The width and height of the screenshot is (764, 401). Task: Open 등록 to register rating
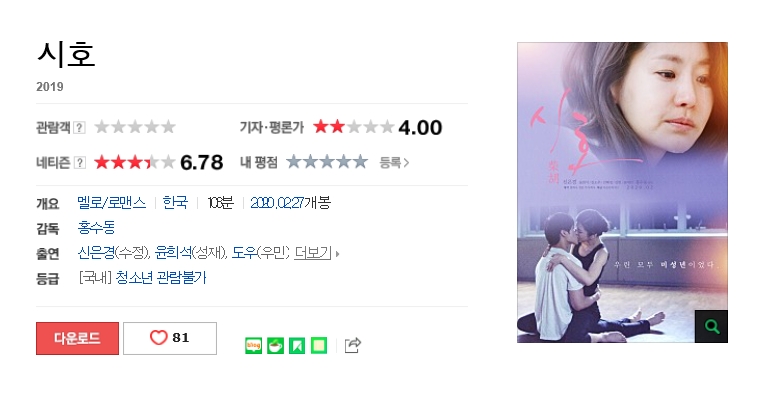(x=394, y=162)
